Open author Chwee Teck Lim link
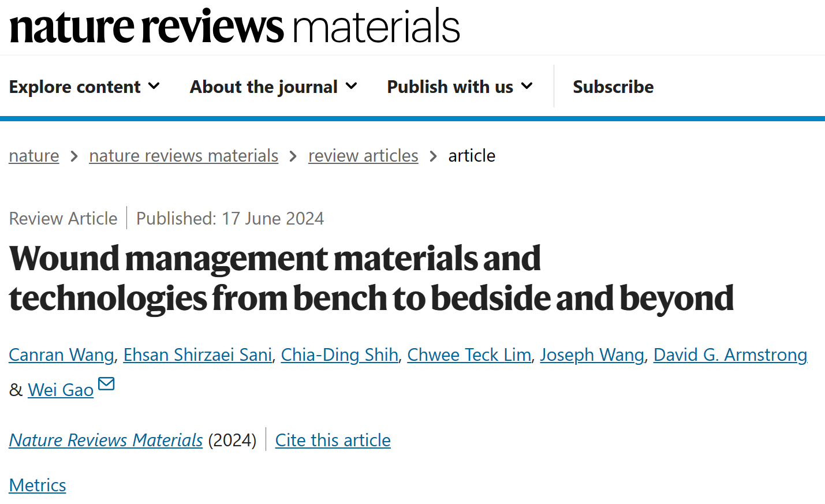Viewport: 825px width, 504px height. pos(469,354)
